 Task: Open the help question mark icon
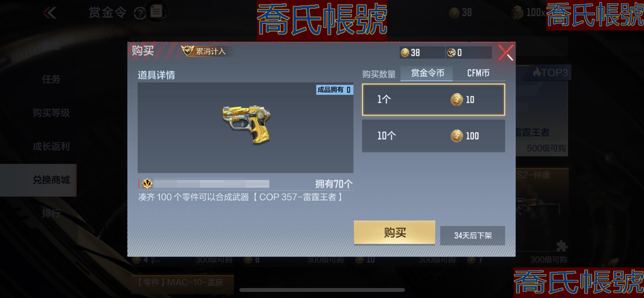tap(140, 13)
